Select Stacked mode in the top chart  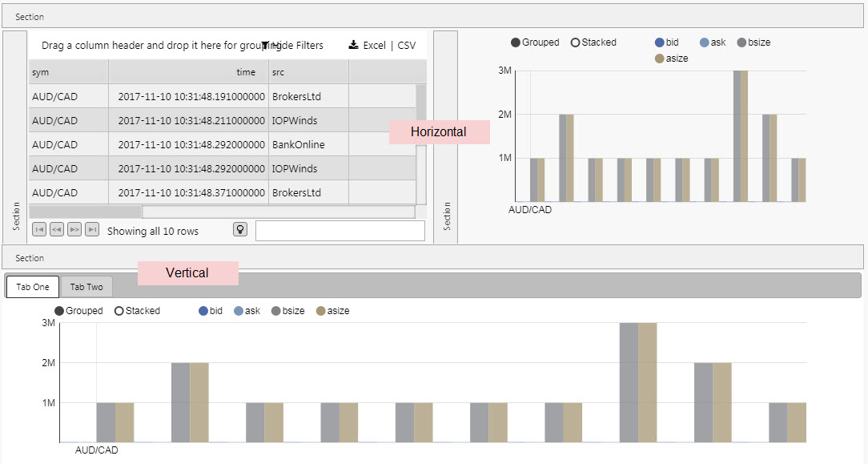tap(575, 42)
